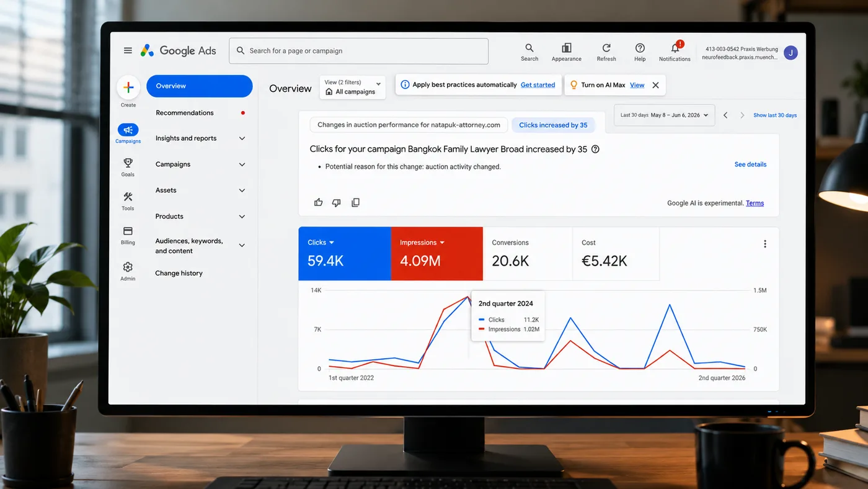The height and width of the screenshot is (489, 868).
Task: Give a thumbs up to the insight
Action: 319,202
